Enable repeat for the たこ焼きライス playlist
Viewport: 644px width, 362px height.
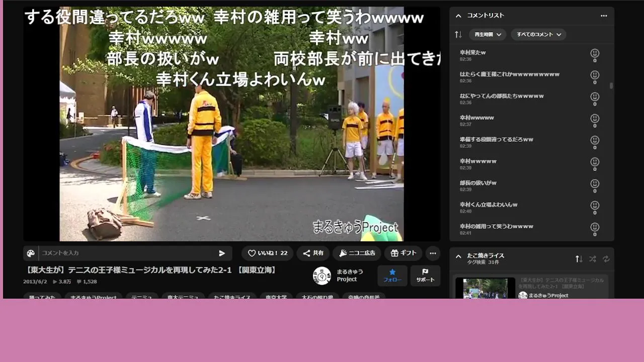606,259
